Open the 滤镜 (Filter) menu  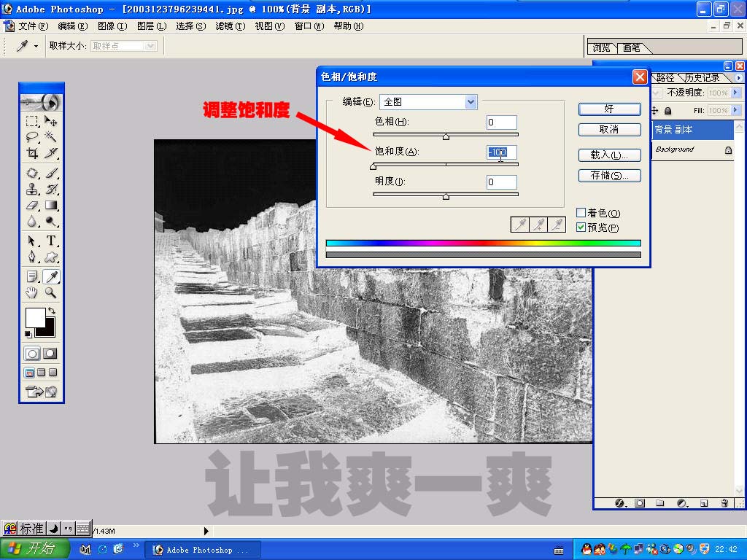click(x=230, y=26)
